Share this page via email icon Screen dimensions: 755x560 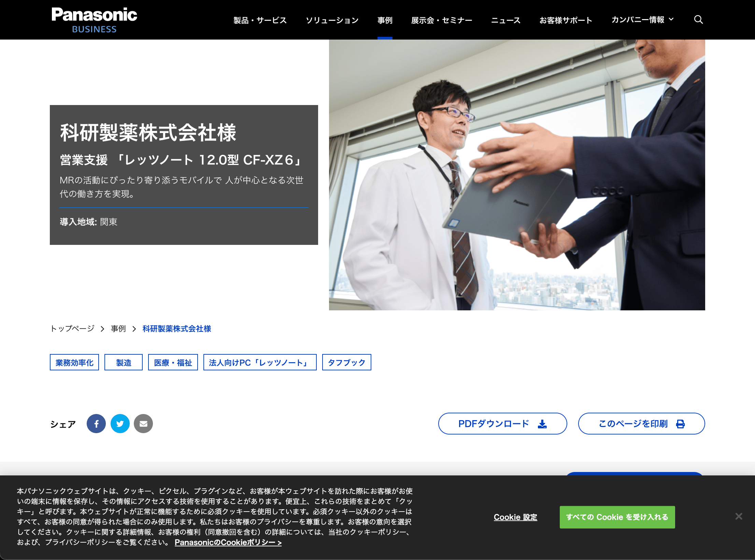(143, 424)
